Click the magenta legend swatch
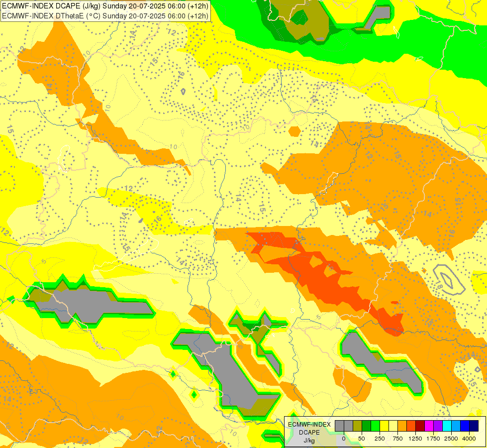Screen dimensions: 487x448 click(429, 426)
